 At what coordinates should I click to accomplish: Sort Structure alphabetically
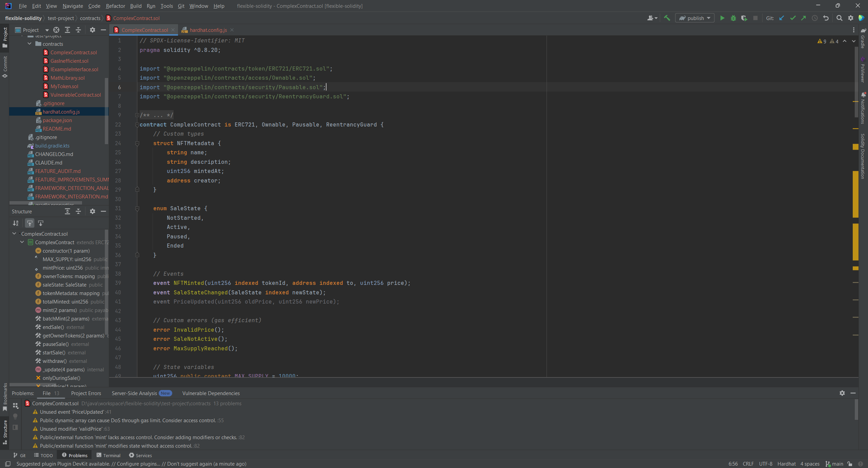pos(16,223)
